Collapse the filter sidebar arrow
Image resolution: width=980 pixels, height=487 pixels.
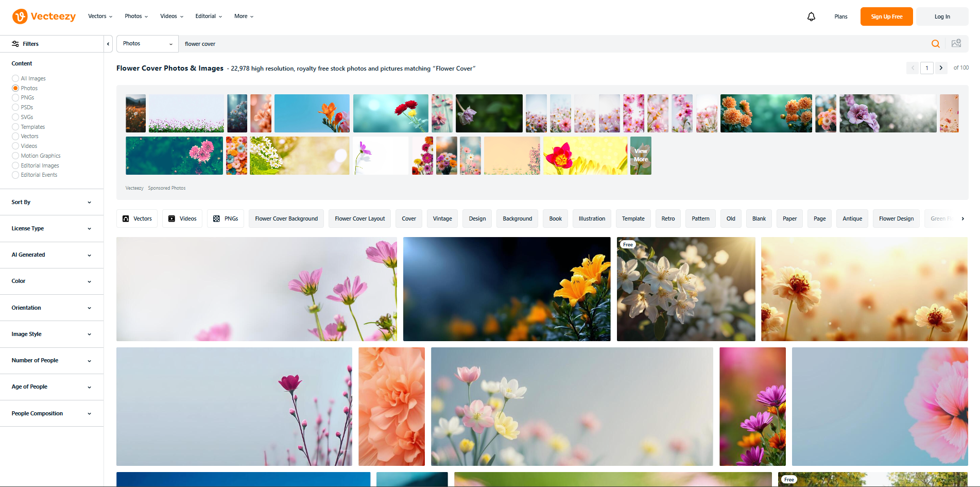pos(108,44)
